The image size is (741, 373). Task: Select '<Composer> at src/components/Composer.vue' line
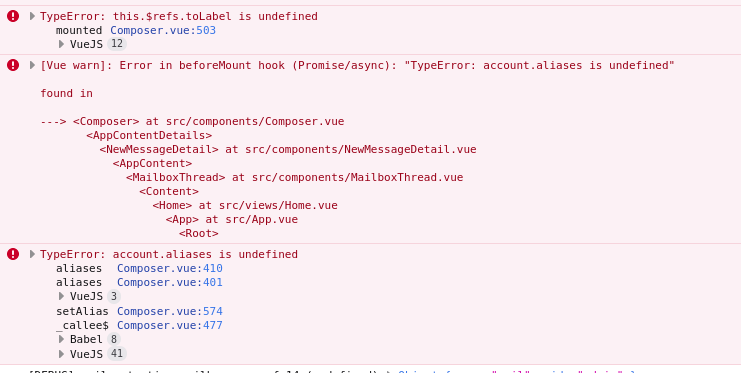pos(208,121)
